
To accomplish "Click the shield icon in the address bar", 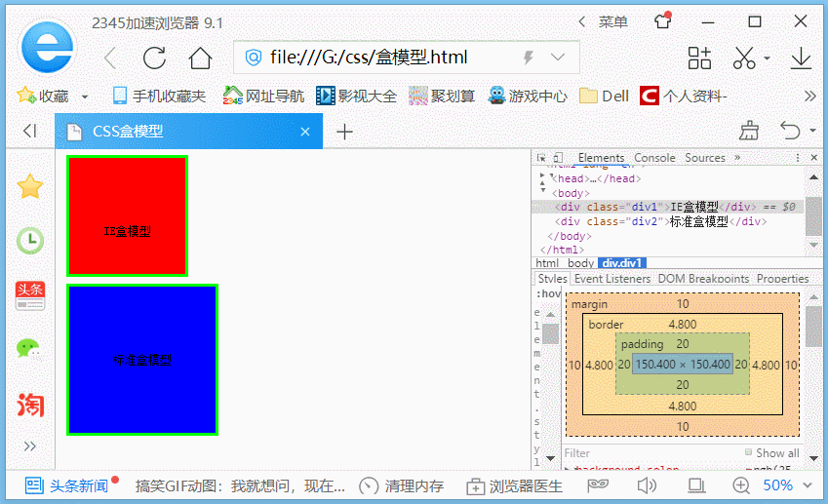I will pyautogui.click(x=254, y=57).
